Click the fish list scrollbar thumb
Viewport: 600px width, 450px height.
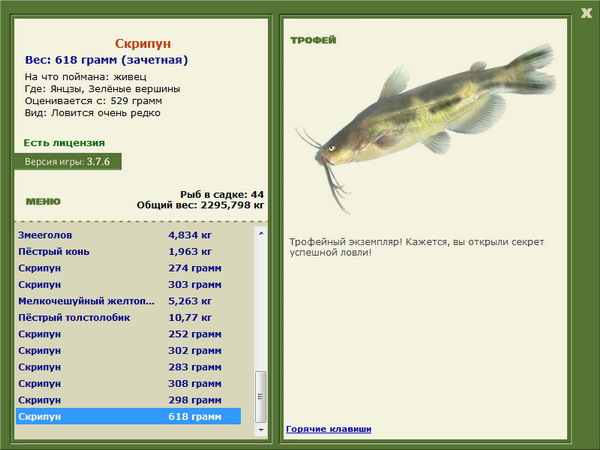click(x=261, y=397)
